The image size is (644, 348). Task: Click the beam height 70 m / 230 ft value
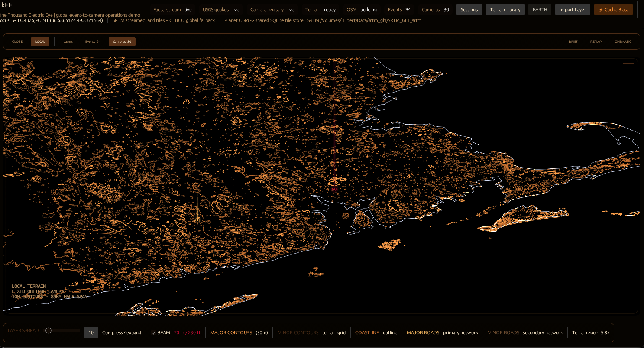pos(187,333)
